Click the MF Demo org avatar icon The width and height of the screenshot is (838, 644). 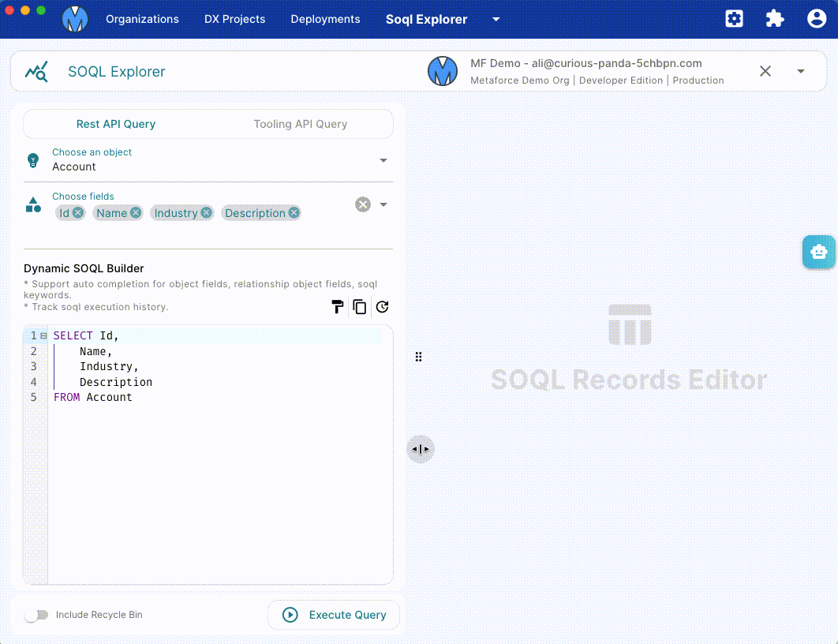(x=443, y=71)
